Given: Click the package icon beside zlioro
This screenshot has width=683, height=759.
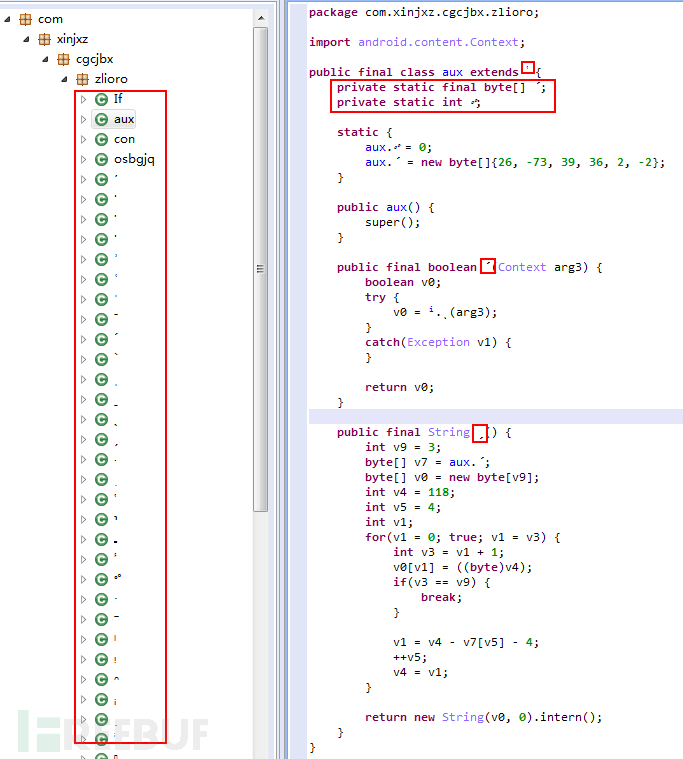Looking at the screenshot, I should [82, 79].
